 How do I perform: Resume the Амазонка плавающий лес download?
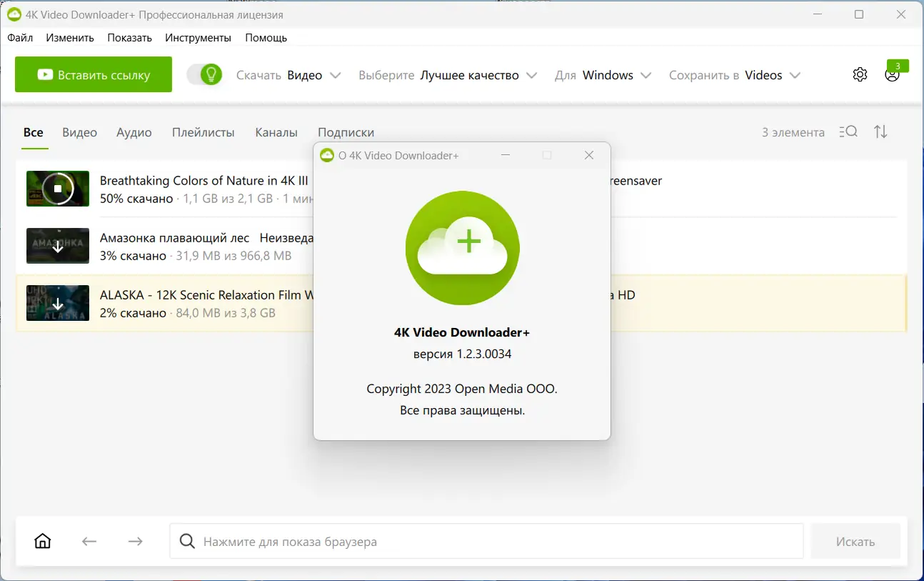click(57, 246)
